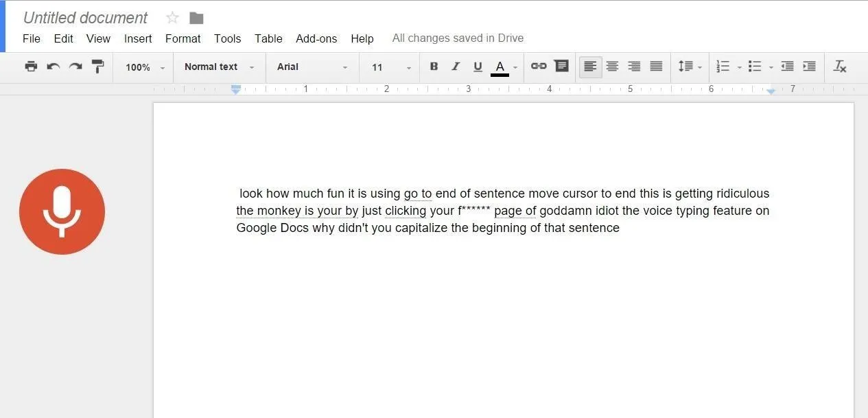
Task: Open the Insert menu
Action: click(x=138, y=38)
